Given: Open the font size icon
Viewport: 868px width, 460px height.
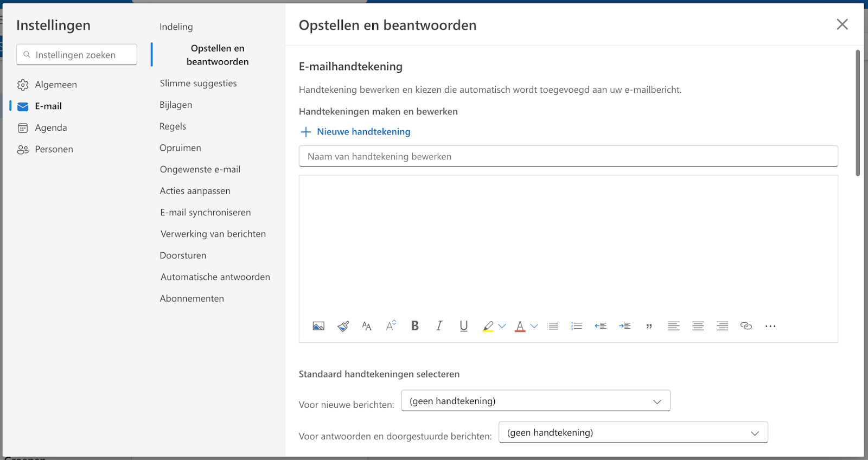Looking at the screenshot, I should pyautogui.click(x=367, y=326).
